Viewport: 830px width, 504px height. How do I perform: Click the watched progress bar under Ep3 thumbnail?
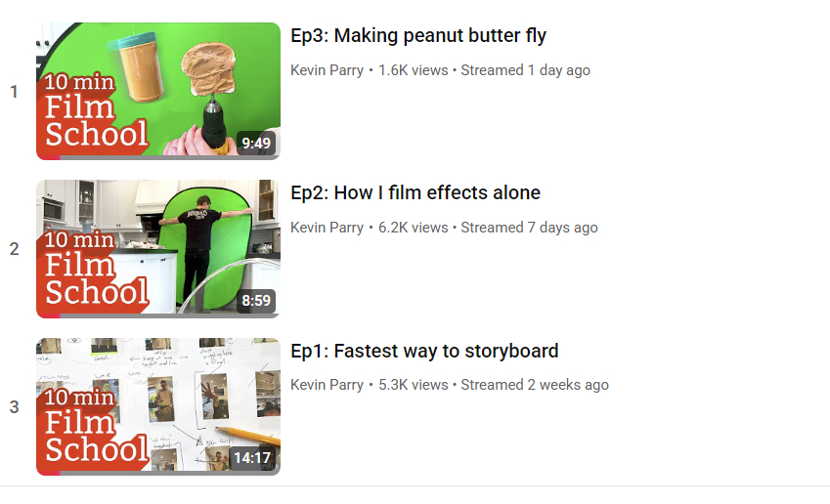click(158, 157)
